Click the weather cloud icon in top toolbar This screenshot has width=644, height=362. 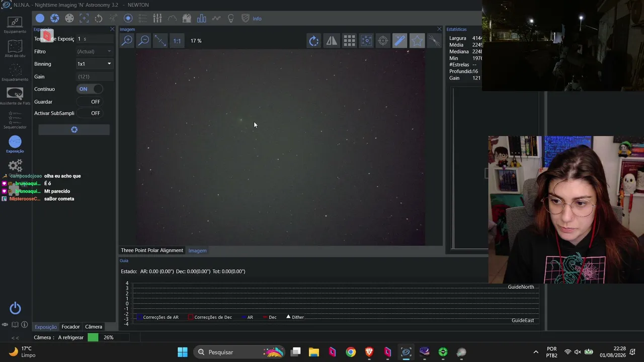tap(172, 19)
